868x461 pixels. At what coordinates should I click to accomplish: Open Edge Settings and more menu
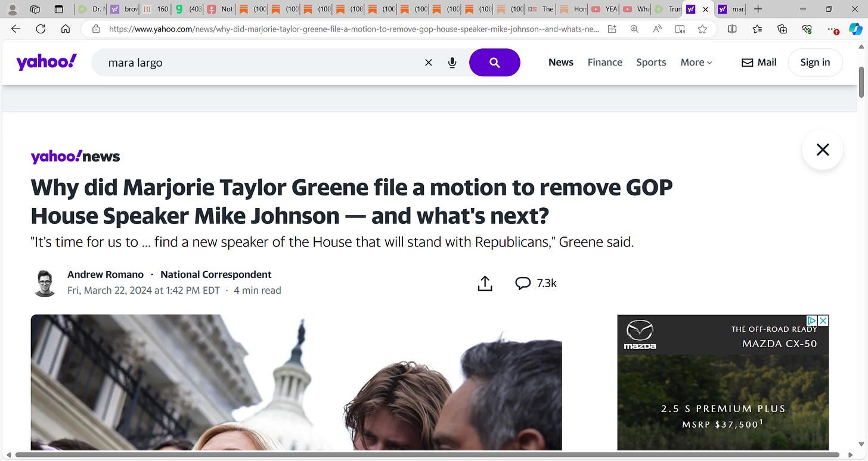point(833,29)
